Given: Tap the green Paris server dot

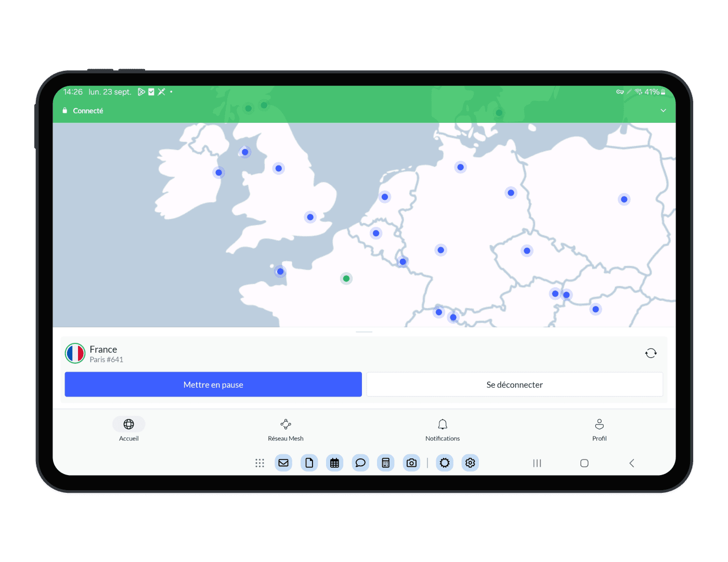Looking at the screenshot, I should (x=346, y=278).
